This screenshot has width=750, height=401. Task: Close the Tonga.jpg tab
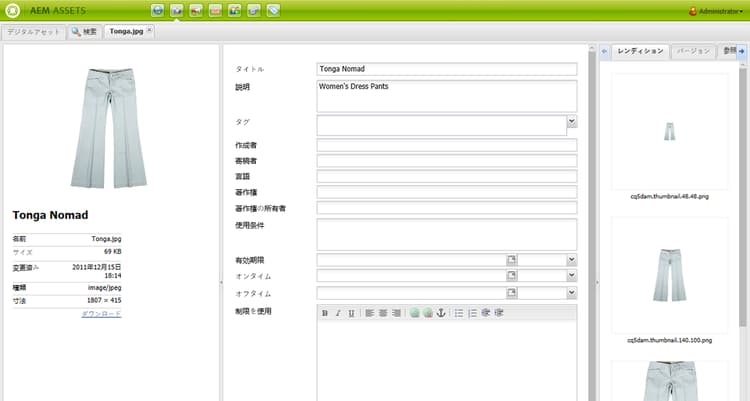[149, 30]
